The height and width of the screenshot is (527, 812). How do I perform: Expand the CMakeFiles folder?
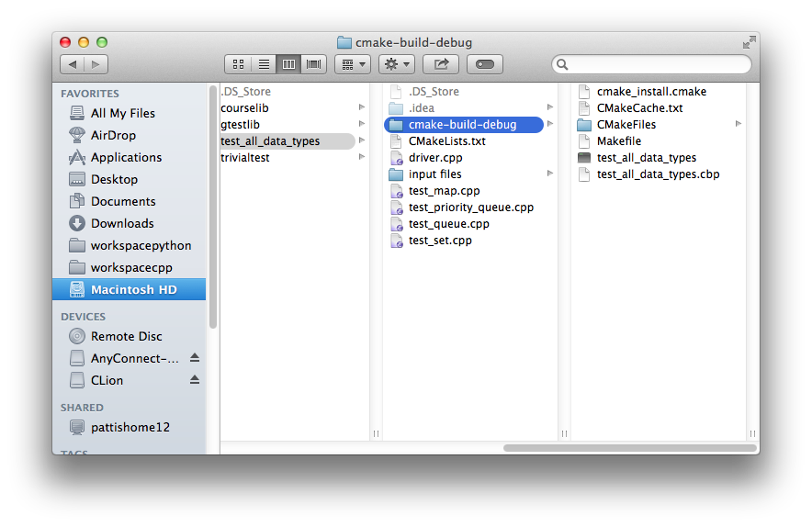click(x=738, y=125)
